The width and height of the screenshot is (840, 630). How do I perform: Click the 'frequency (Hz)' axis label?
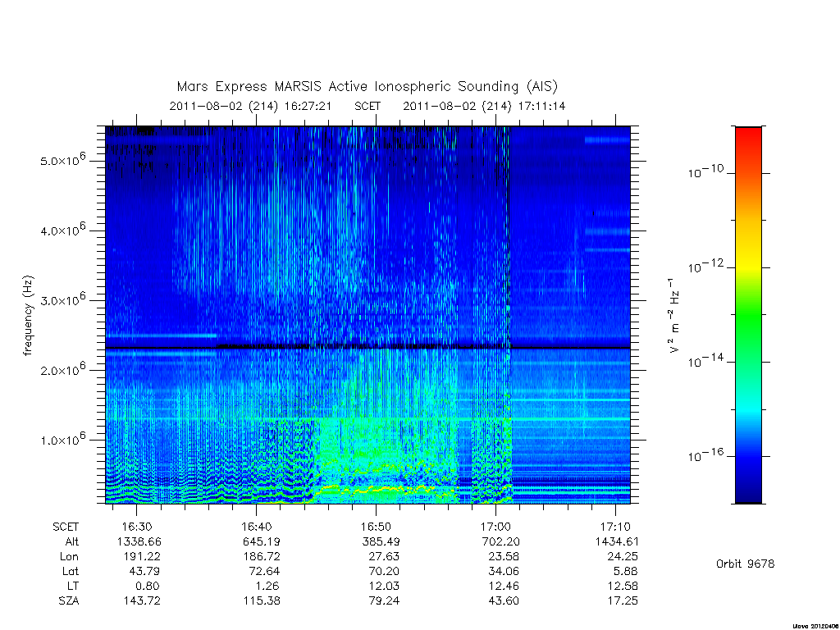[28, 316]
